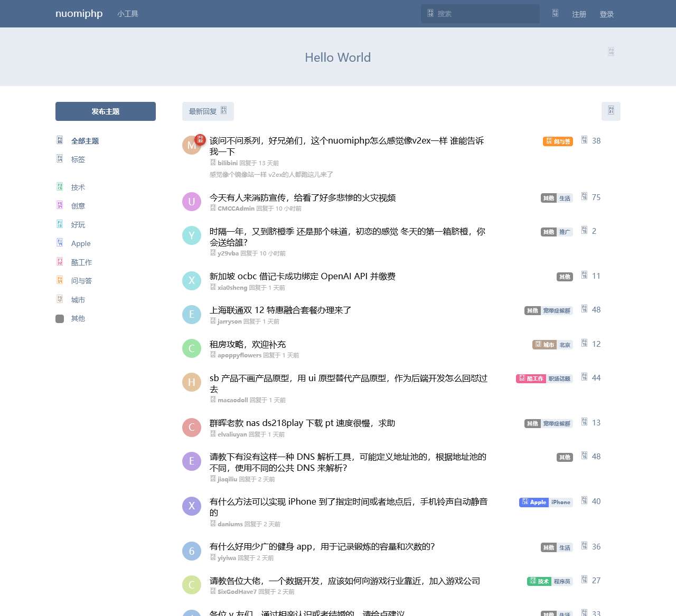Click the gray 其他 category square icon

(60, 318)
